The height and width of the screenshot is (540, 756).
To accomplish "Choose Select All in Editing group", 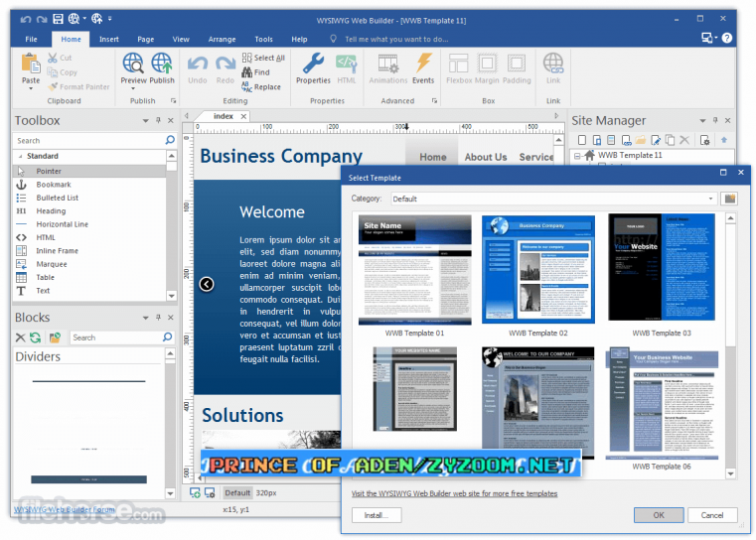I will tap(263, 58).
